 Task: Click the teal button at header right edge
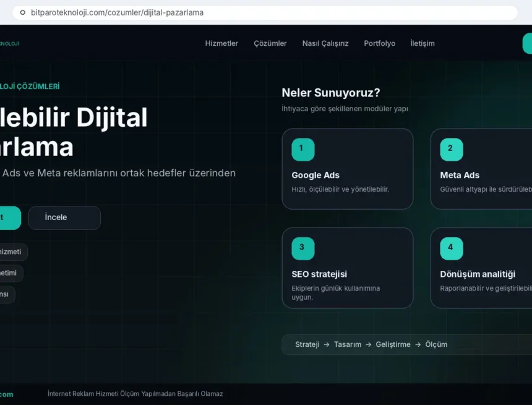[527, 43]
